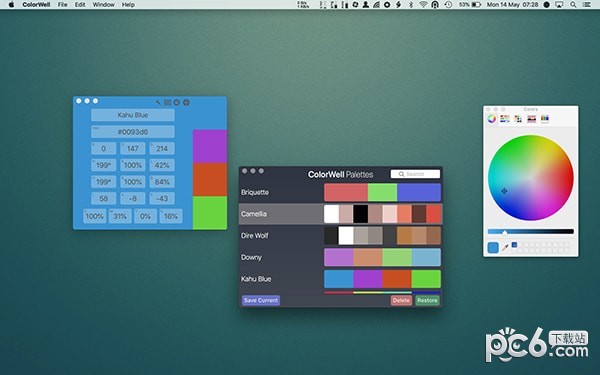Select the Kahu Blue palette row
Screen dimensions: 600x375
[x=341, y=279]
